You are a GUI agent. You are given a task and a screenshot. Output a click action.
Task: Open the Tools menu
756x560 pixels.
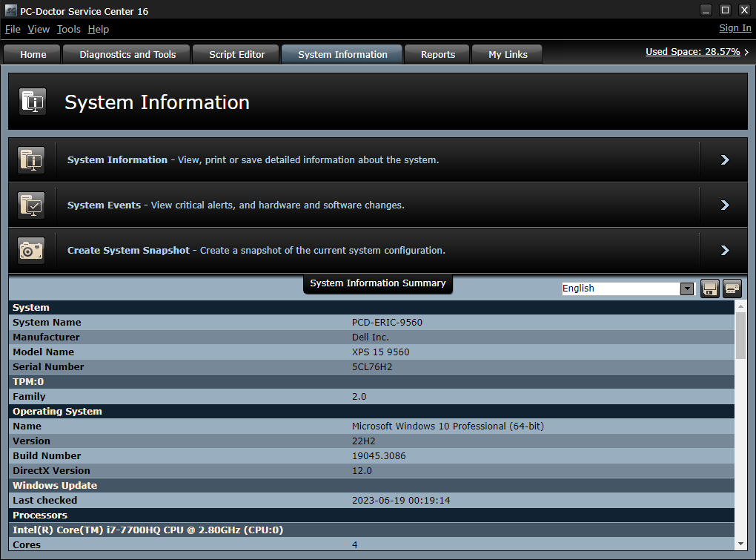(x=68, y=29)
